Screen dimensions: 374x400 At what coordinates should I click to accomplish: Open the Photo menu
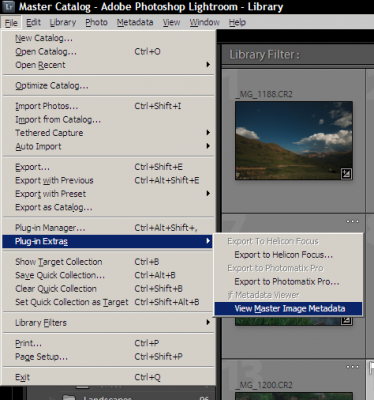96,22
